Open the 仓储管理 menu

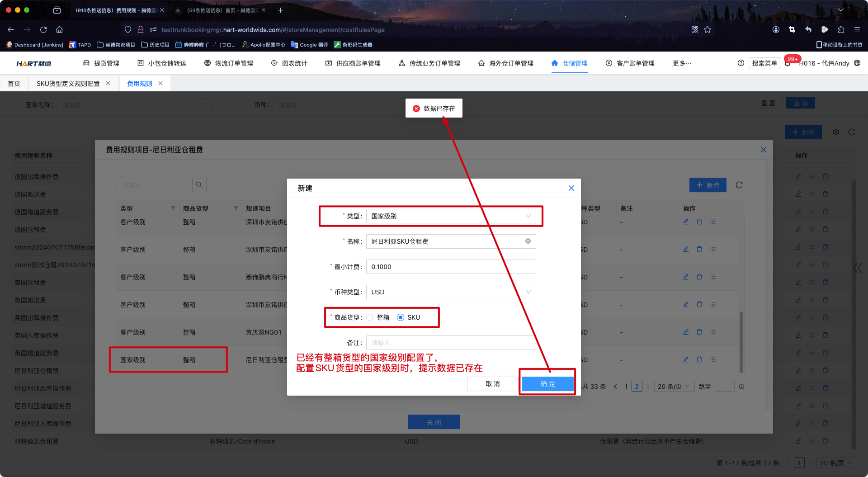(x=570, y=63)
